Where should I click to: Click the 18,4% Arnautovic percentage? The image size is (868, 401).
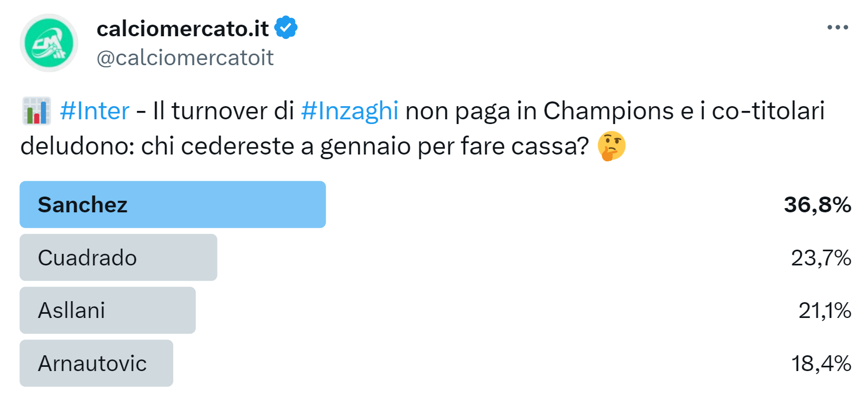(x=821, y=363)
